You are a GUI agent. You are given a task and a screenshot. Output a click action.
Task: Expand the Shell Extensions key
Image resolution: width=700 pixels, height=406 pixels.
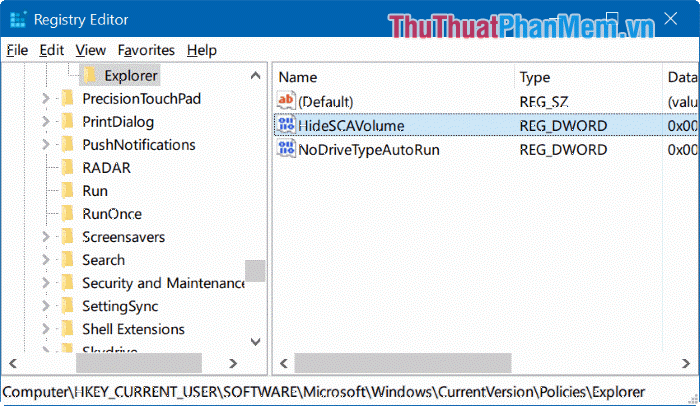coord(46,329)
